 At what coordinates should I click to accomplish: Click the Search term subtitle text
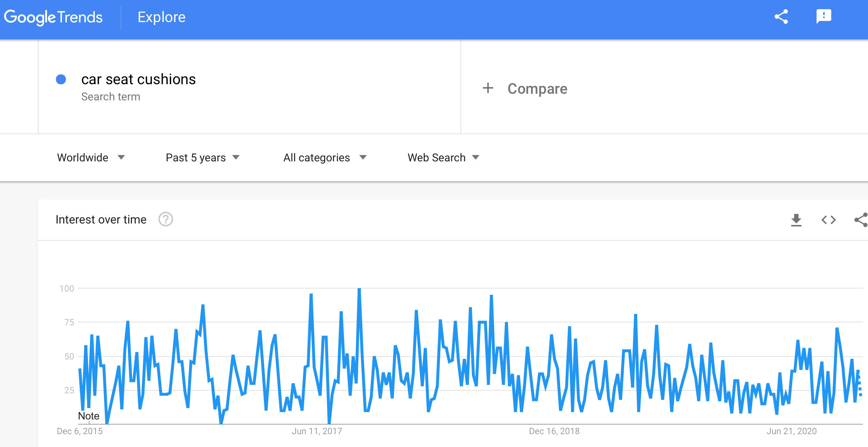(x=111, y=97)
